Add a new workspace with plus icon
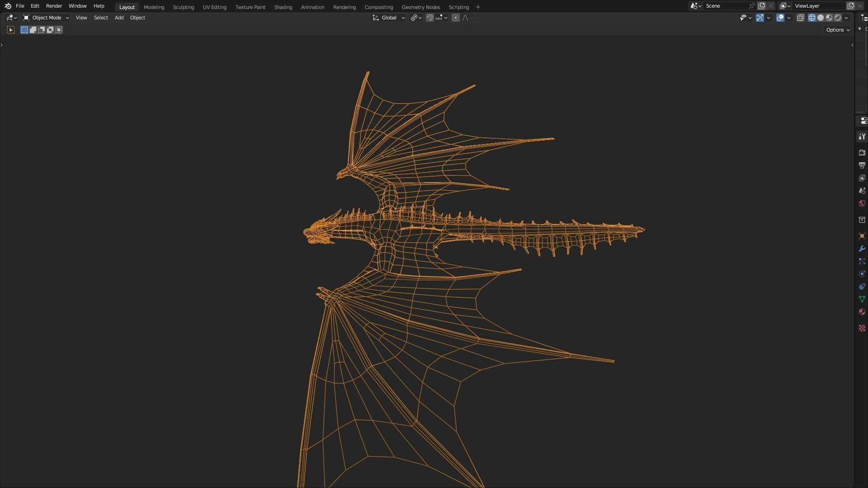The width and height of the screenshot is (868, 488). [478, 7]
